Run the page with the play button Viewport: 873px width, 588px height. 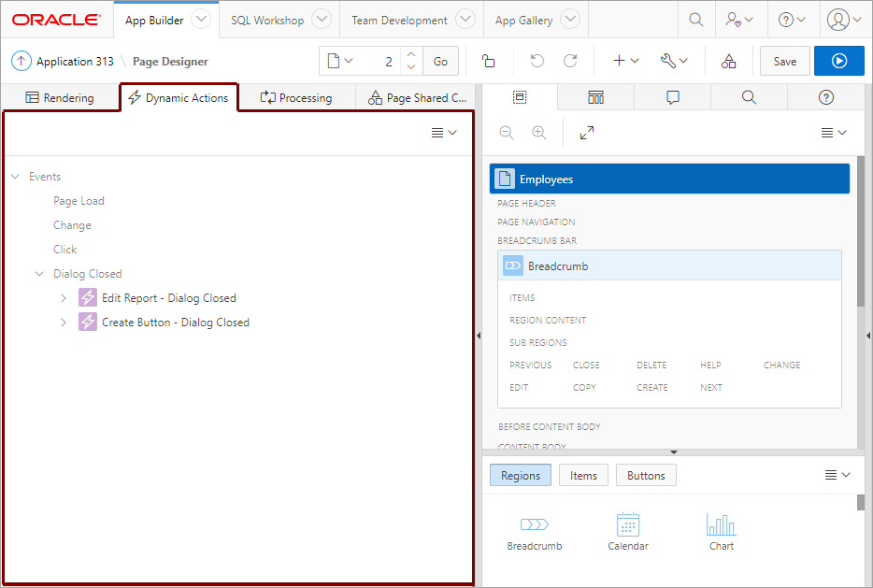coord(839,61)
